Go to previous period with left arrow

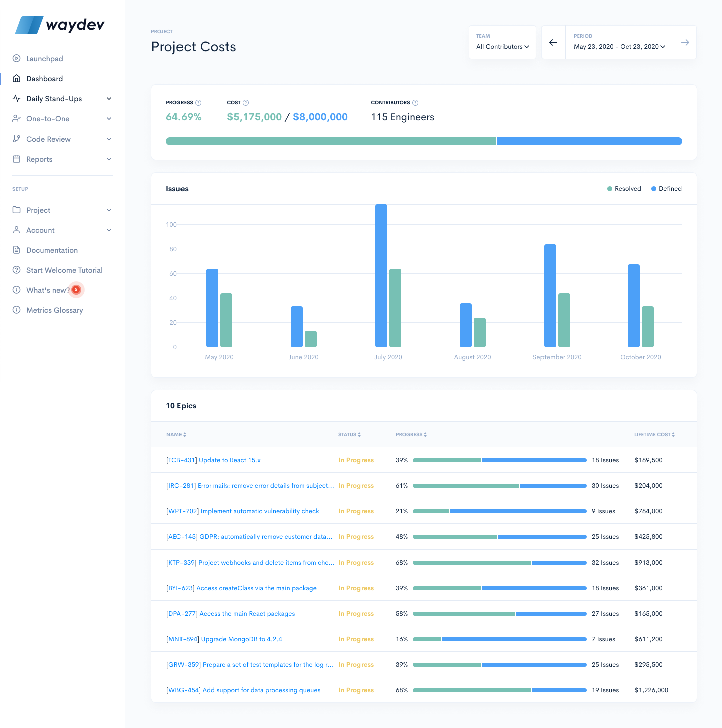click(553, 43)
